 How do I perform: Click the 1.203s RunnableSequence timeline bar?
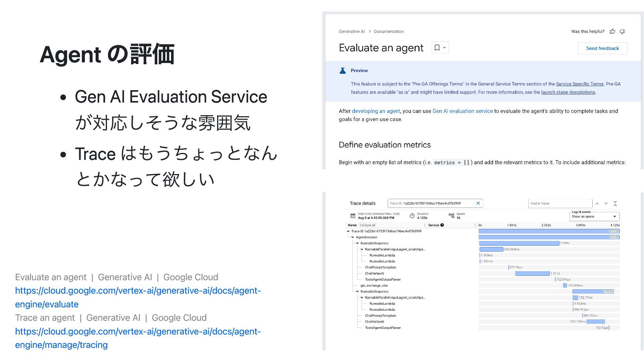(593, 292)
